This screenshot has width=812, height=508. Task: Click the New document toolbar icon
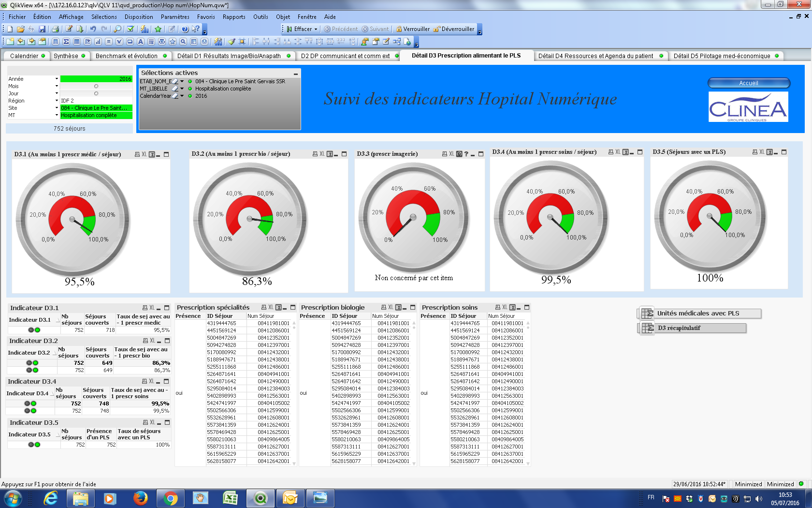[10, 29]
